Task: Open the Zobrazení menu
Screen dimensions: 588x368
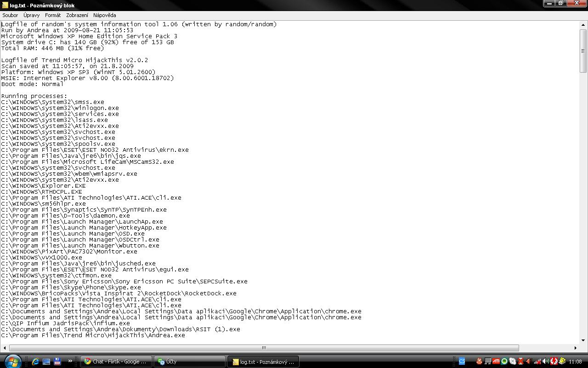Action: pyautogui.click(x=77, y=15)
